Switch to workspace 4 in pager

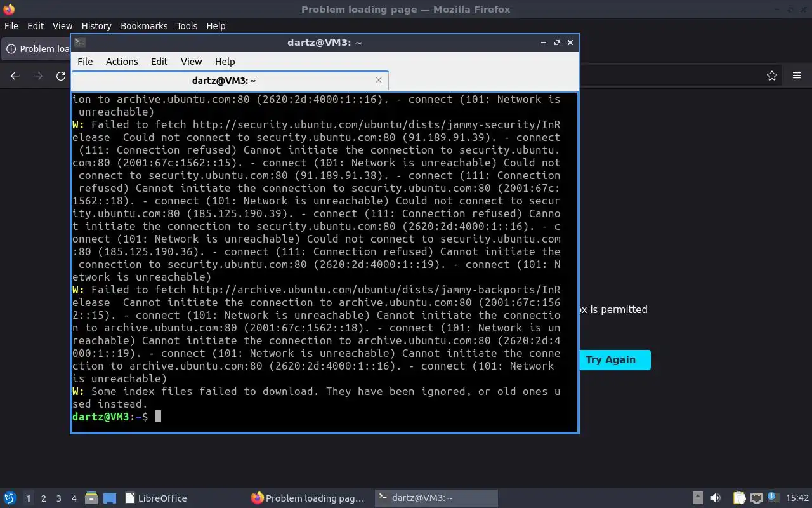pyautogui.click(x=74, y=498)
